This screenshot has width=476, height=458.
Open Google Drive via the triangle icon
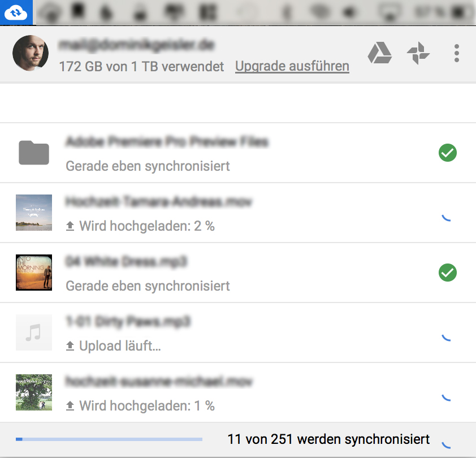click(379, 53)
